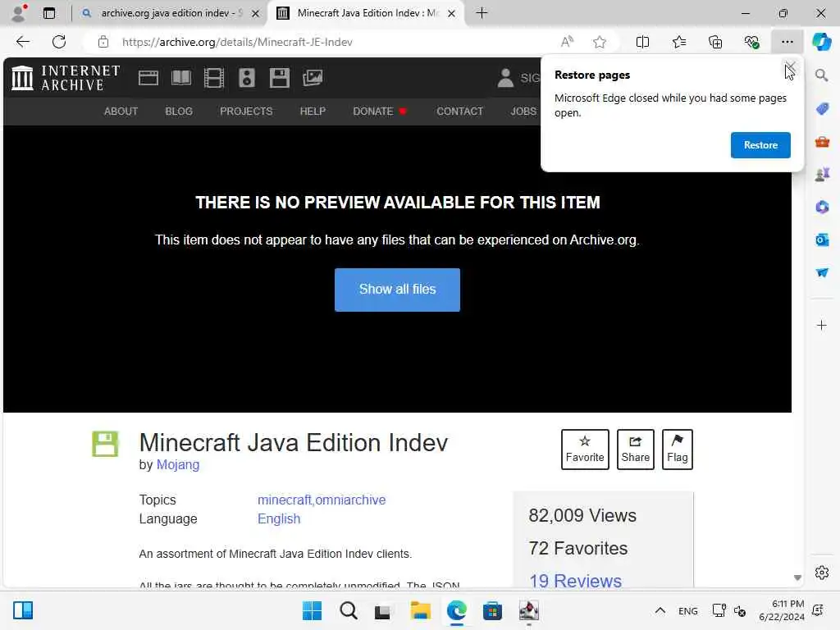Viewport: 840px width, 630px height.
Task: Open the HELP menu item
Action: click(x=313, y=112)
